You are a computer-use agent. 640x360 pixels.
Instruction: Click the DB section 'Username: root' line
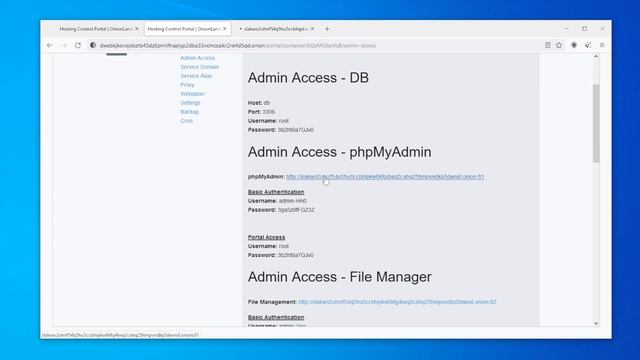tap(268, 121)
